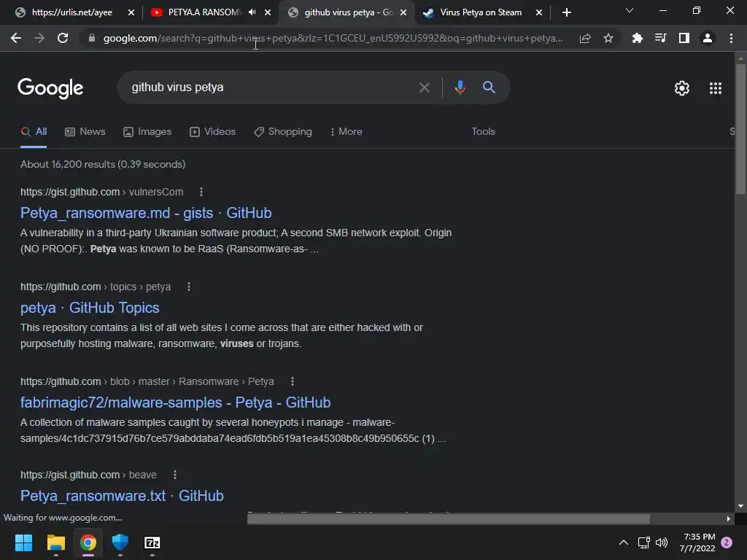
Task: Open the network status tray icon
Action: coord(643,542)
